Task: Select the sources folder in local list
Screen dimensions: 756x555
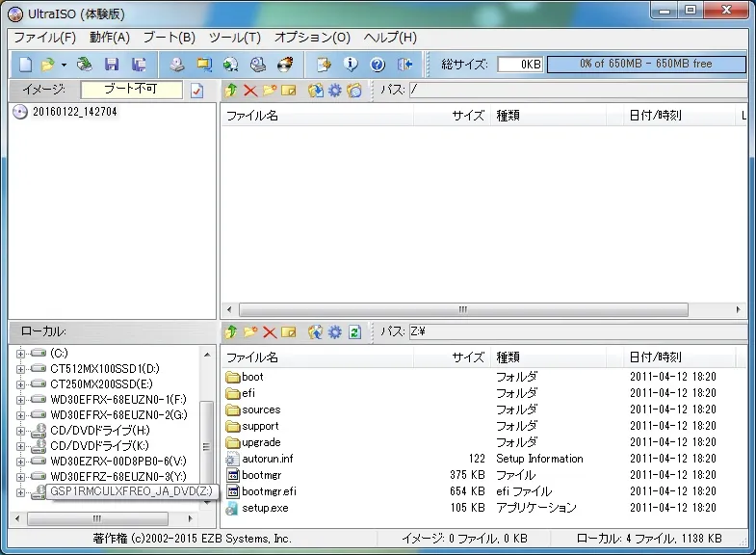Action: [x=261, y=410]
